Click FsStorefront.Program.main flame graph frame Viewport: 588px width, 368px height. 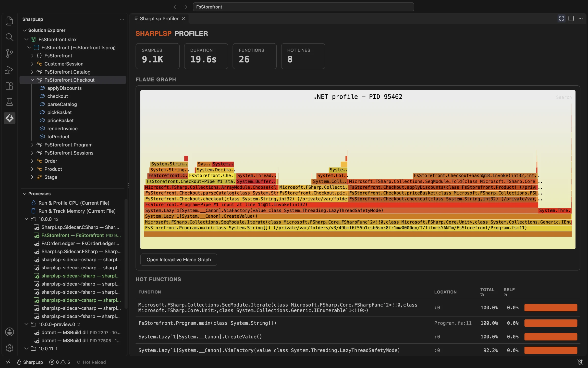(358, 228)
